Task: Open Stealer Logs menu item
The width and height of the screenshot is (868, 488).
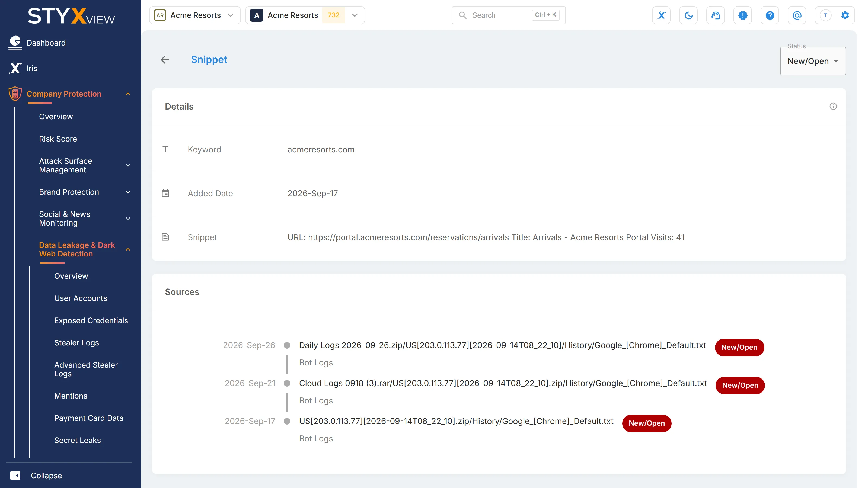Action: pyautogui.click(x=76, y=342)
